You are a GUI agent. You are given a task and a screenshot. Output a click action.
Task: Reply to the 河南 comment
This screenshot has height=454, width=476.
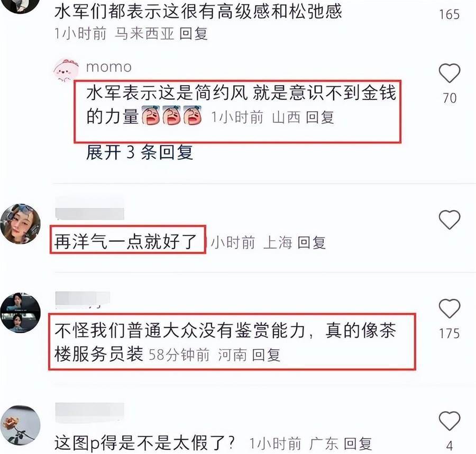pos(266,355)
